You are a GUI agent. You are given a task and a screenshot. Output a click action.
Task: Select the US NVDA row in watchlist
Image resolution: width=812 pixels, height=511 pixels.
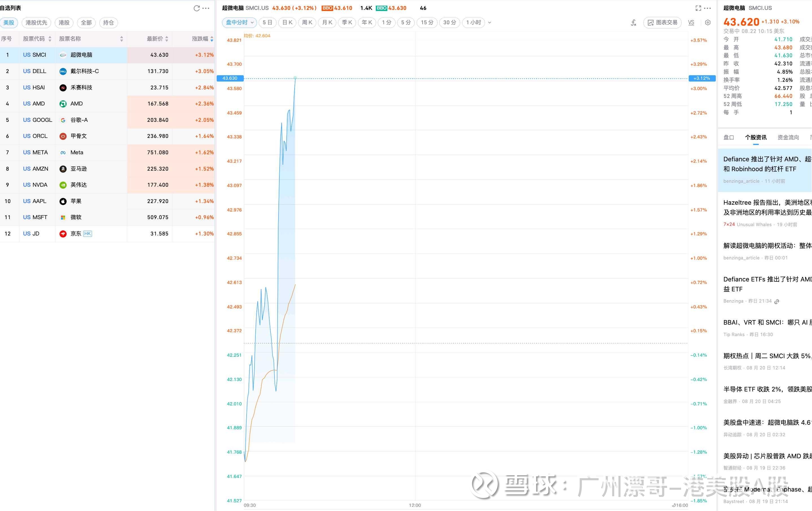(x=107, y=185)
